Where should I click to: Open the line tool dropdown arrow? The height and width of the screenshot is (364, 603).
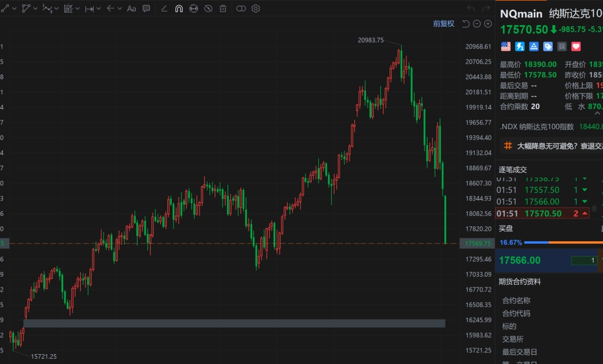click(14, 9)
